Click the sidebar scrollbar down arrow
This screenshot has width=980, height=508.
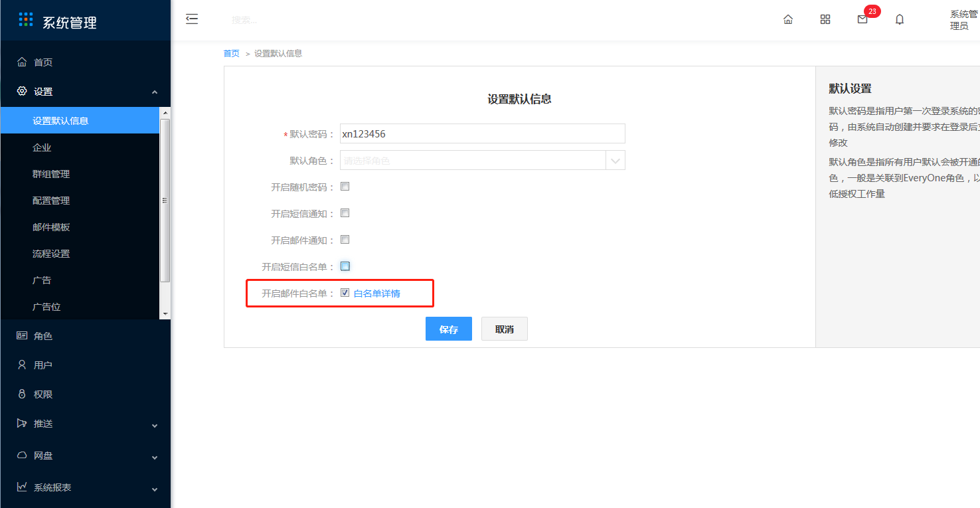[165, 314]
